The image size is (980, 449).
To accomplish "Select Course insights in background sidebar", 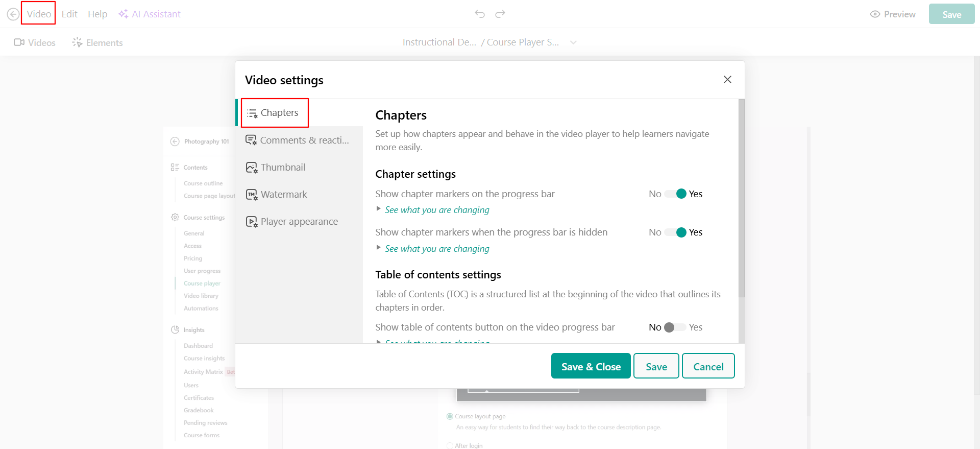I will (x=204, y=359).
